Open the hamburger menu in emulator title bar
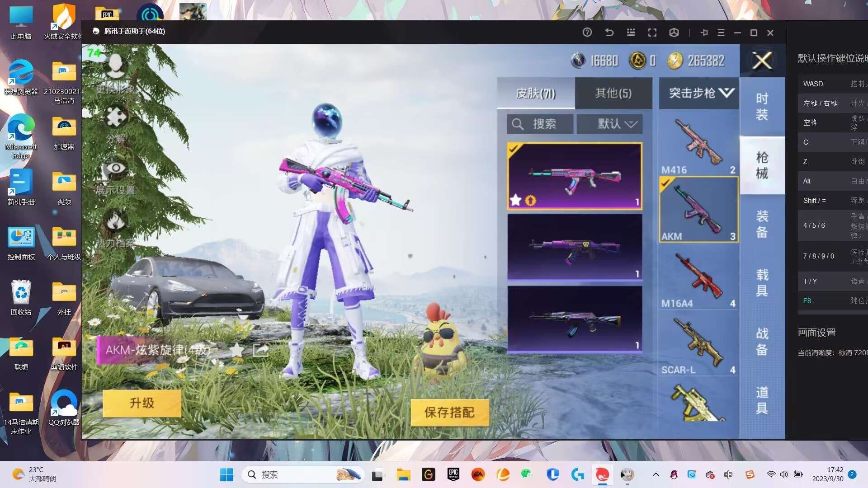This screenshot has height=488, width=868. coord(721,33)
